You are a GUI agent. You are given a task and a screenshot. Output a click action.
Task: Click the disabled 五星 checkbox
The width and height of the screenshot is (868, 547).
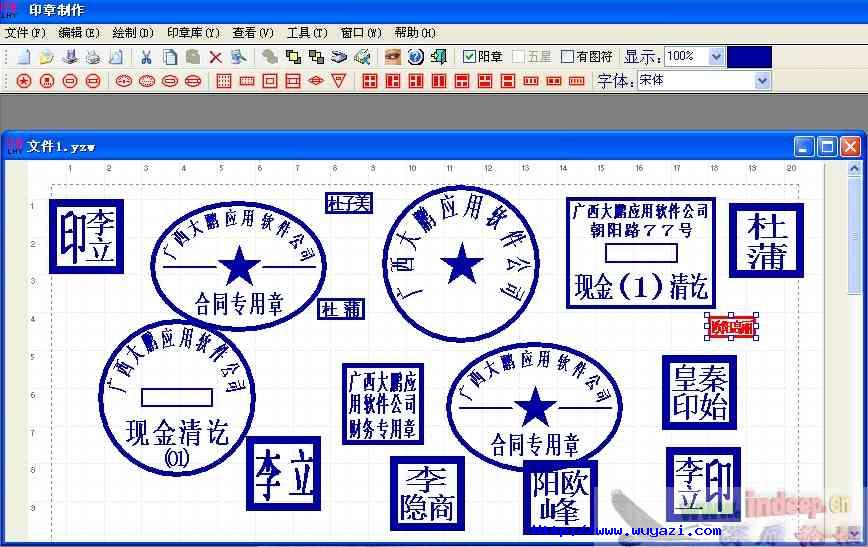(x=518, y=57)
